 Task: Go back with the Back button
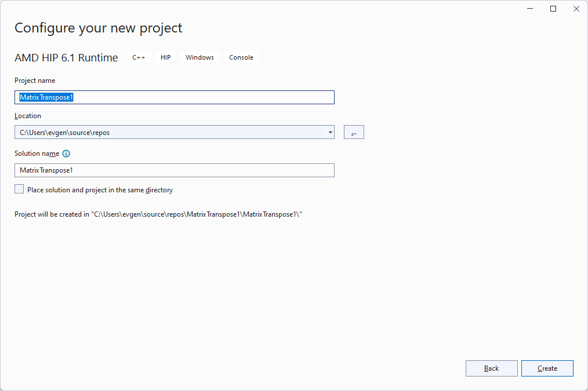click(x=491, y=368)
